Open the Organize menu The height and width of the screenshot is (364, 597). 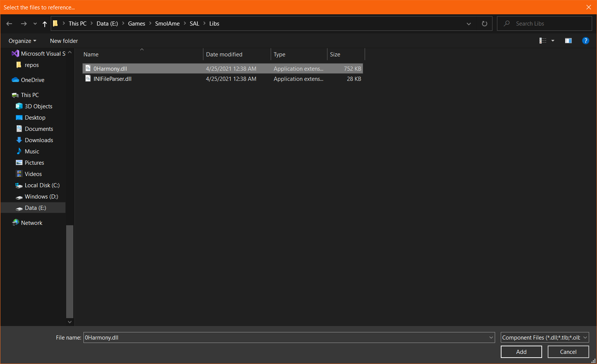coord(22,41)
